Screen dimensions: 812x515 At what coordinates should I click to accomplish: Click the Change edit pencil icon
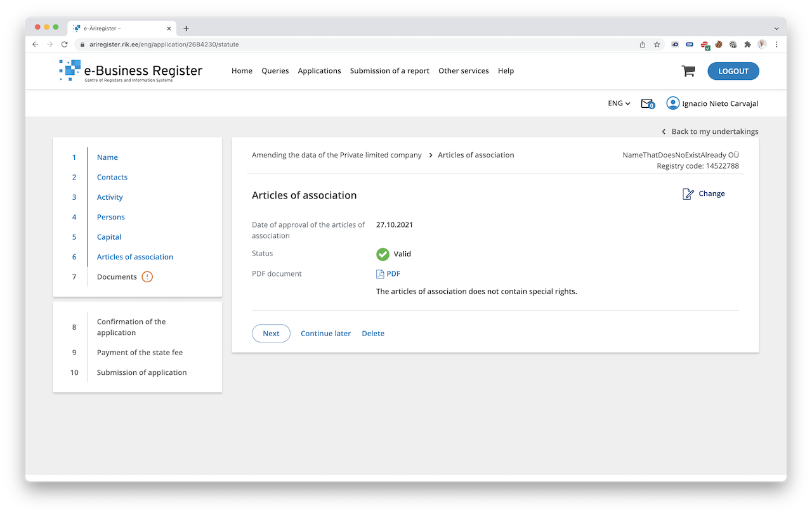pyautogui.click(x=688, y=194)
